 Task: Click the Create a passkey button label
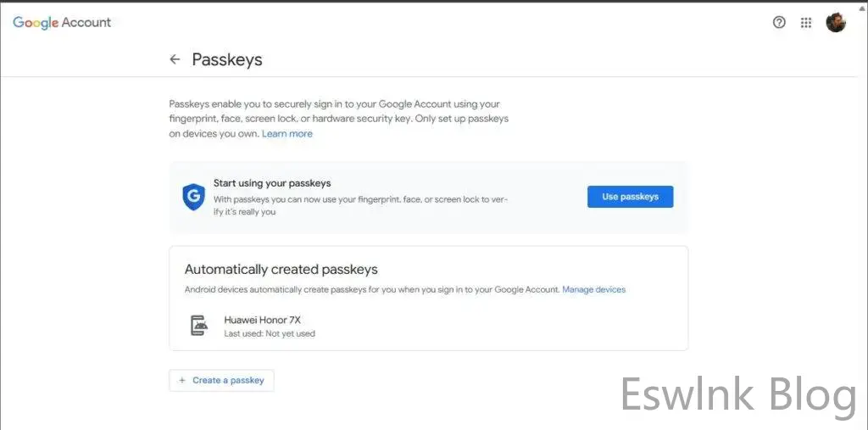pos(228,381)
